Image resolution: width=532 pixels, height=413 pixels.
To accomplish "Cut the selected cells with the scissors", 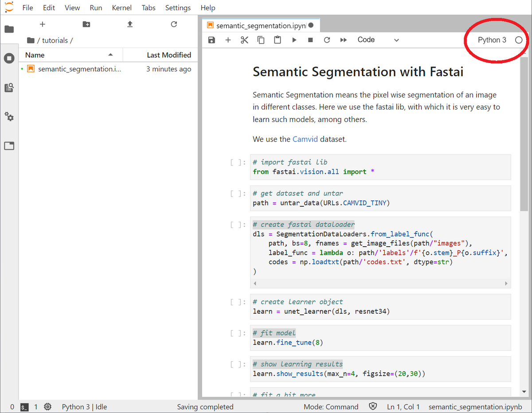I will tap(244, 40).
